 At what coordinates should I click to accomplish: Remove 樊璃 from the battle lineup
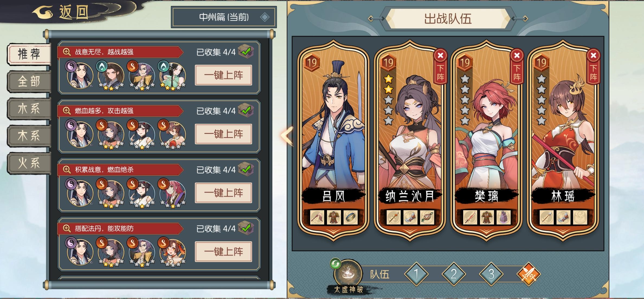(x=517, y=56)
